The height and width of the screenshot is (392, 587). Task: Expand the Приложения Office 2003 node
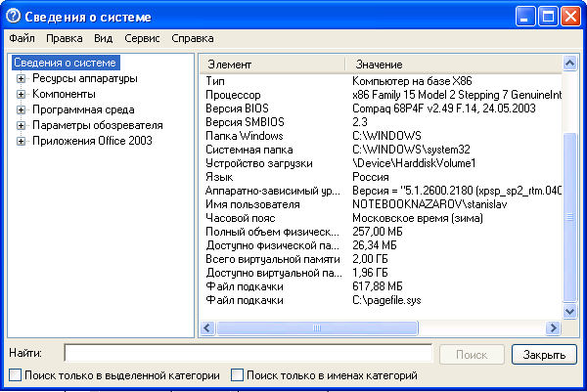pyautogui.click(x=21, y=141)
